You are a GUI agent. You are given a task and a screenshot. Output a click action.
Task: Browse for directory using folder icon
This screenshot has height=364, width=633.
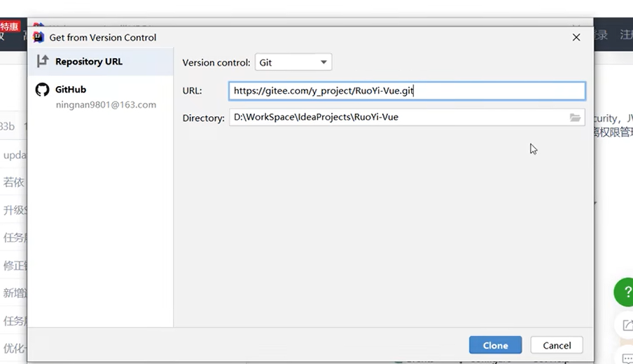tap(575, 118)
